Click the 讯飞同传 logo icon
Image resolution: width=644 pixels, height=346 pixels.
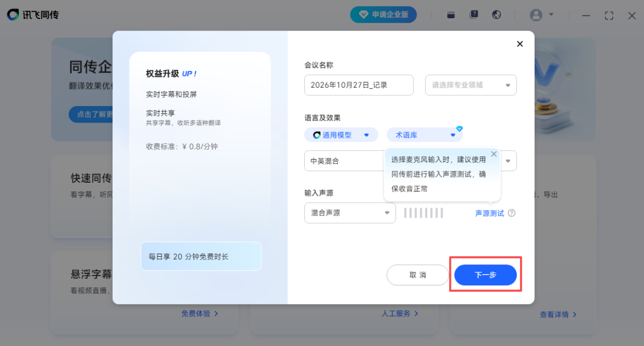pos(13,15)
